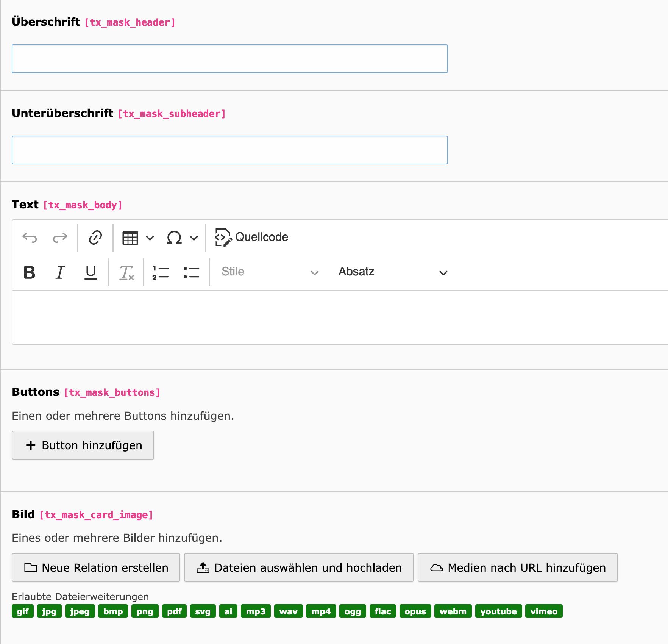The height and width of the screenshot is (644, 668).
Task: Open the Absatz paragraph format dropdown
Action: tap(392, 272)
